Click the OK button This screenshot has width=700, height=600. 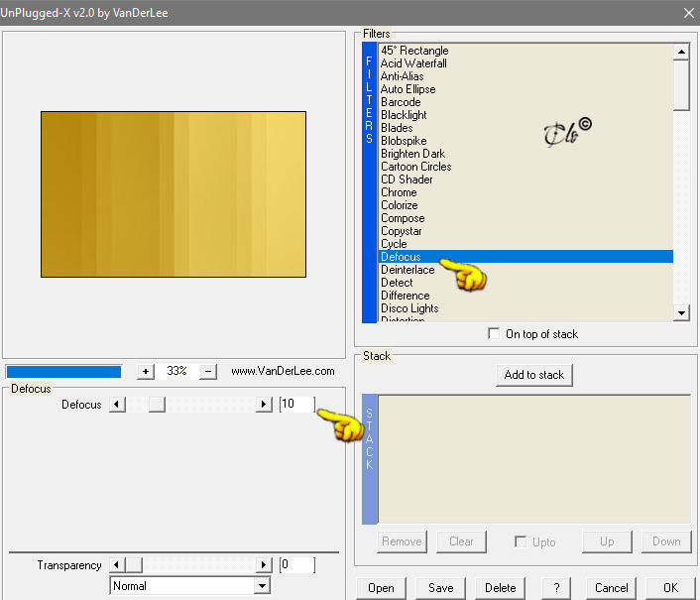click(x=670, y=588)
